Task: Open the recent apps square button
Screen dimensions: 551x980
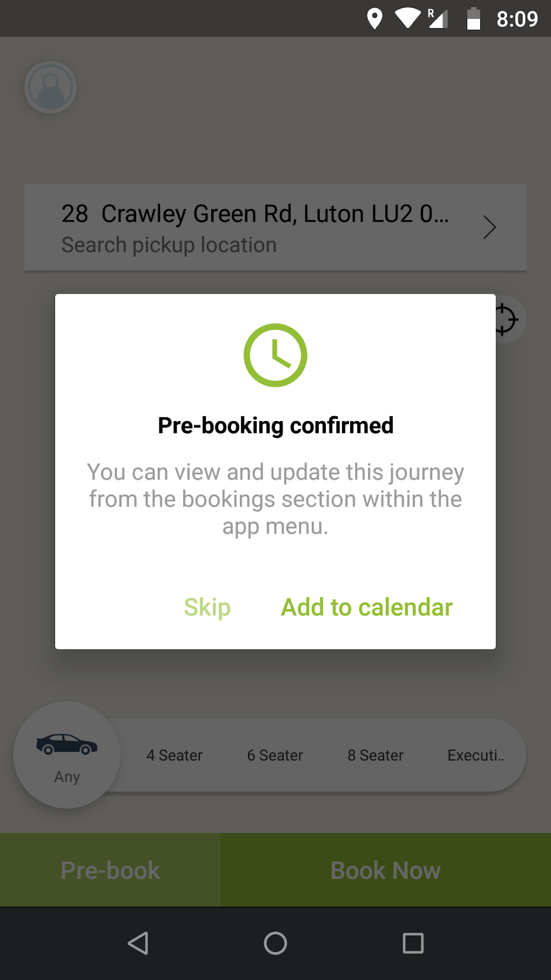Action: 413,943
